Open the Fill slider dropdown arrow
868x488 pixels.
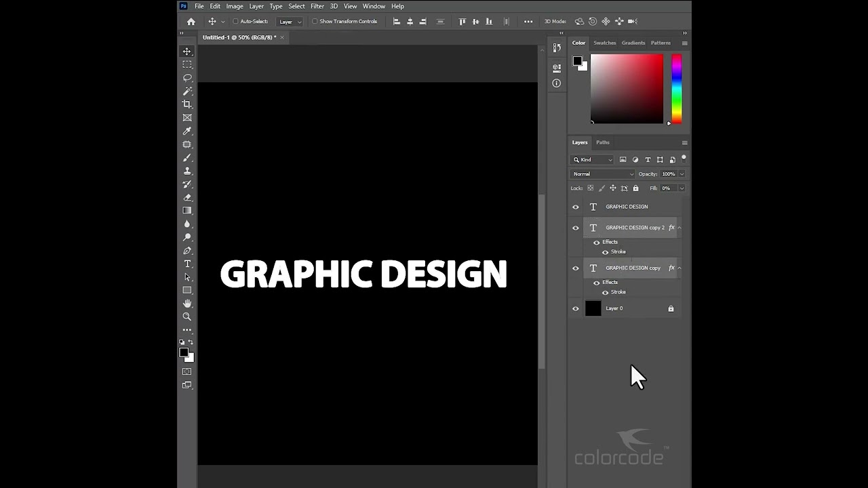click(682, 188)
